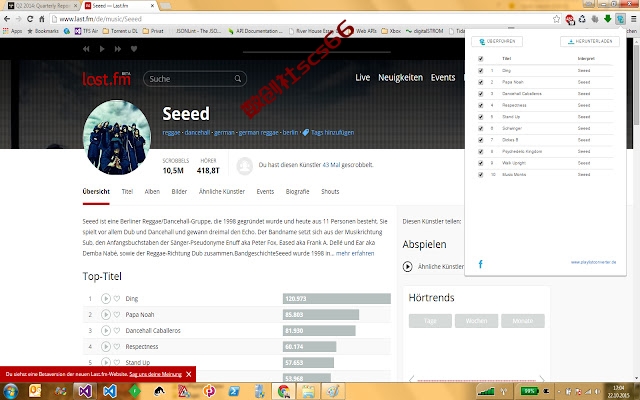This screenshot has height=400, width=640.
Task: Uncheck the Papa Noah checkbox in popup
Action: click(x=480, y=82)
